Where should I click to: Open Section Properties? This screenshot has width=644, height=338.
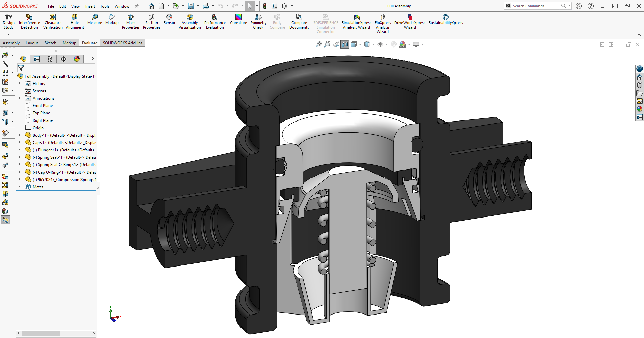coord(152,21)
